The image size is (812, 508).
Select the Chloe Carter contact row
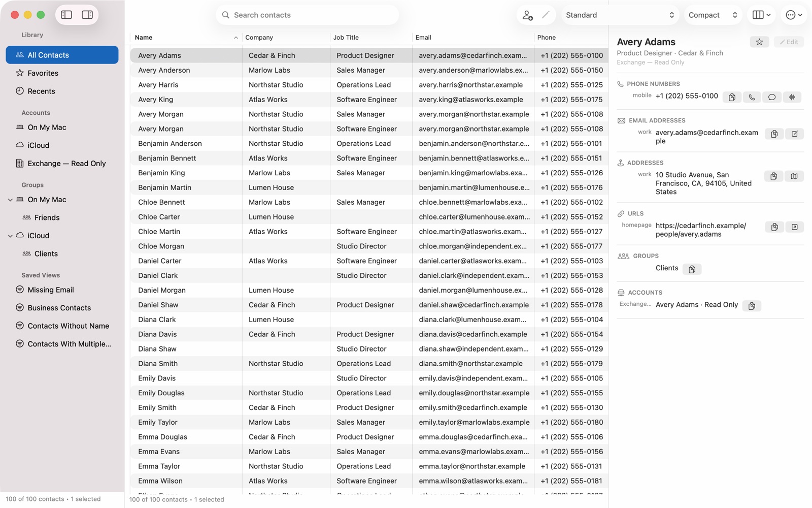tap(369, 217)
